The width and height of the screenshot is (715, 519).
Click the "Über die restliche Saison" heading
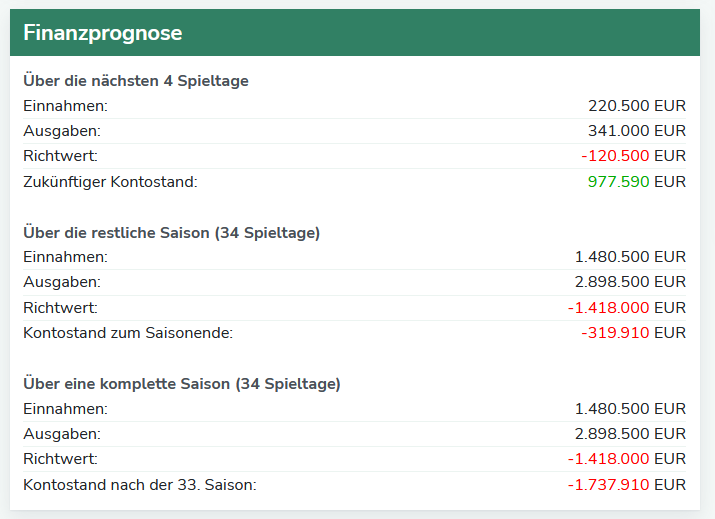(171, 233)
